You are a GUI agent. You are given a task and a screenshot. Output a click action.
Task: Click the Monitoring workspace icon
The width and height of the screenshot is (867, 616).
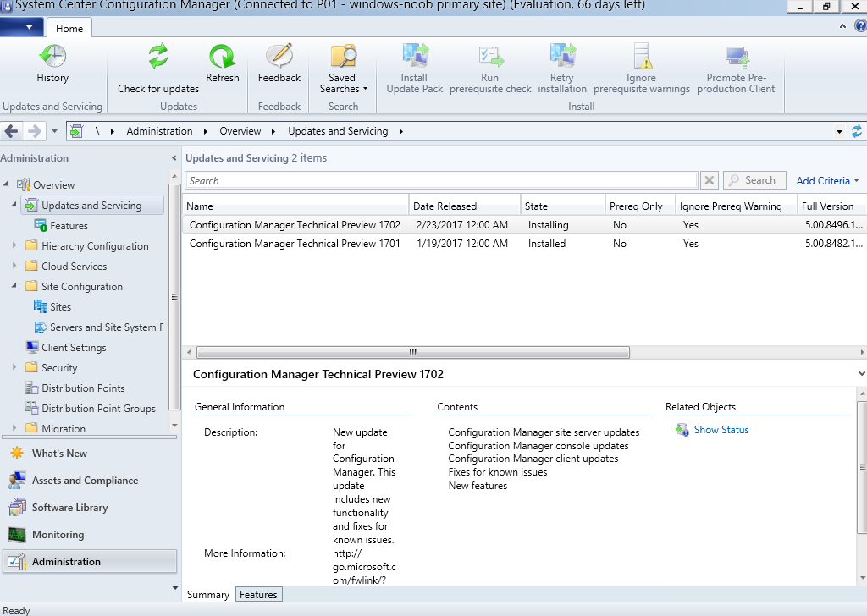coord(17,534)
